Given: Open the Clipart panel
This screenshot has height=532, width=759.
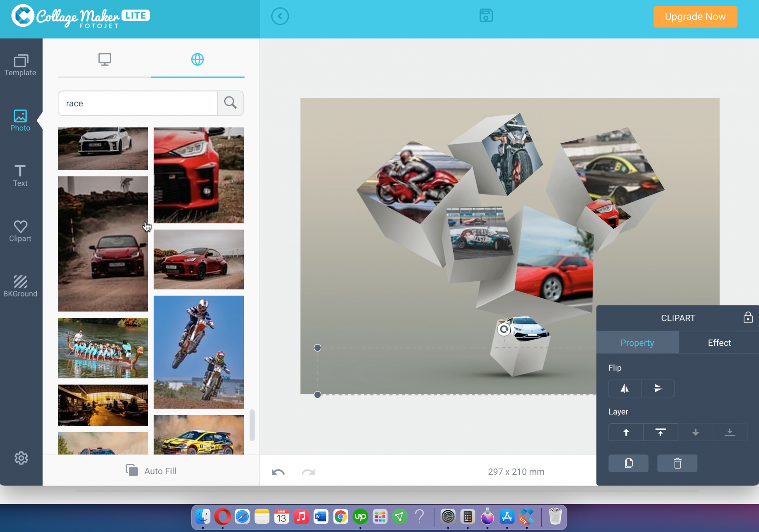Looking at the screenshot, I should 20,230.
